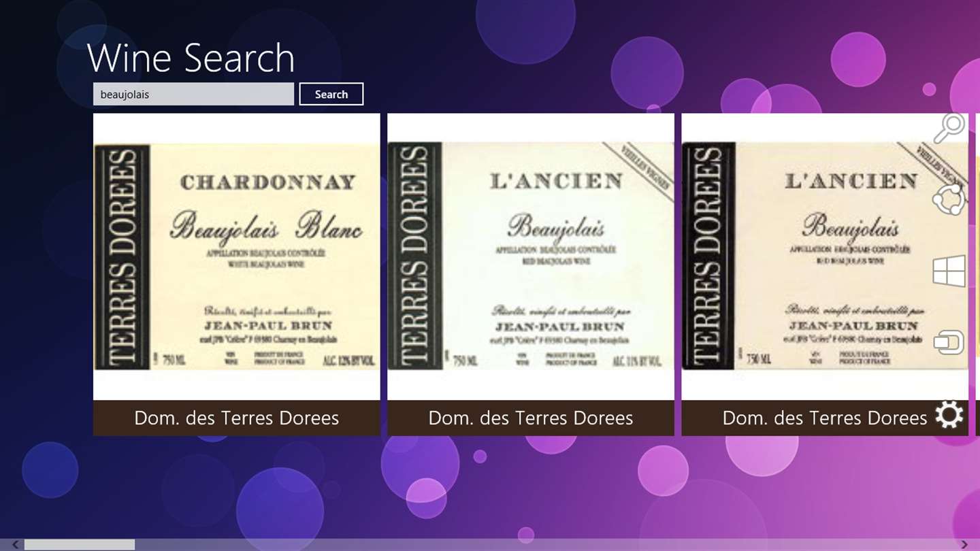Click the scrollbar right arrow

[x=964, y=544]
